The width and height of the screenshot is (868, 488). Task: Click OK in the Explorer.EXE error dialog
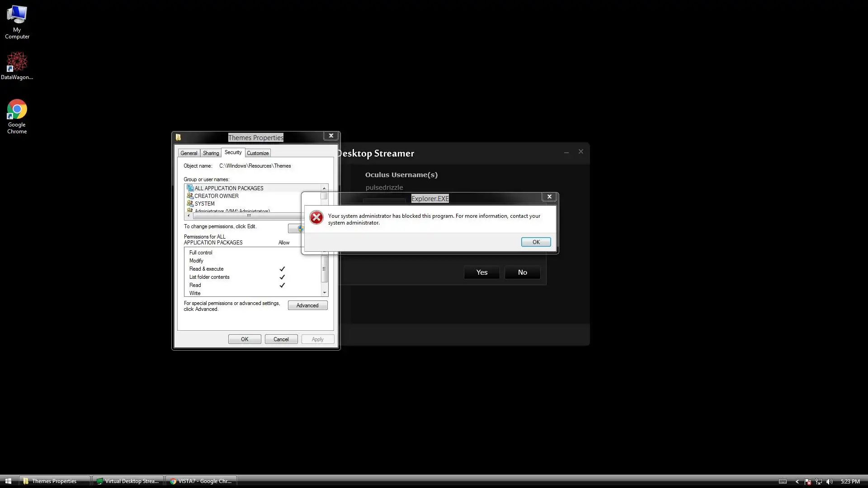tap(536, 242)
